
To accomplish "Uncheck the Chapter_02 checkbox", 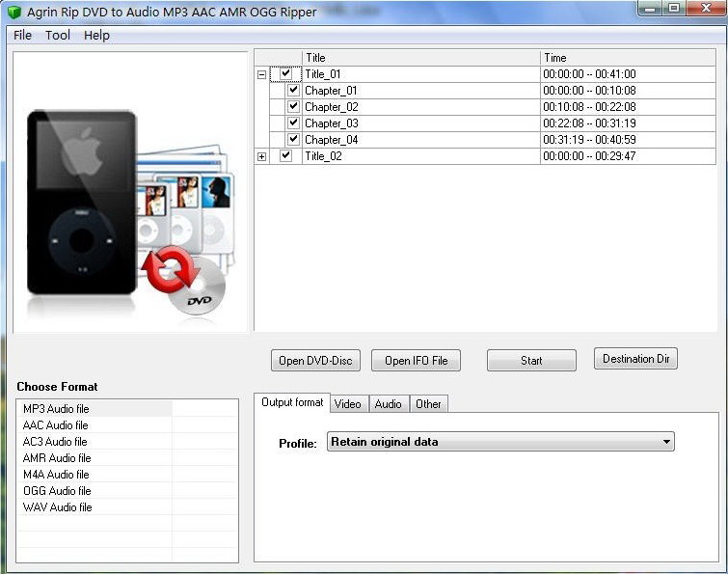I will [x=293, y=107].
